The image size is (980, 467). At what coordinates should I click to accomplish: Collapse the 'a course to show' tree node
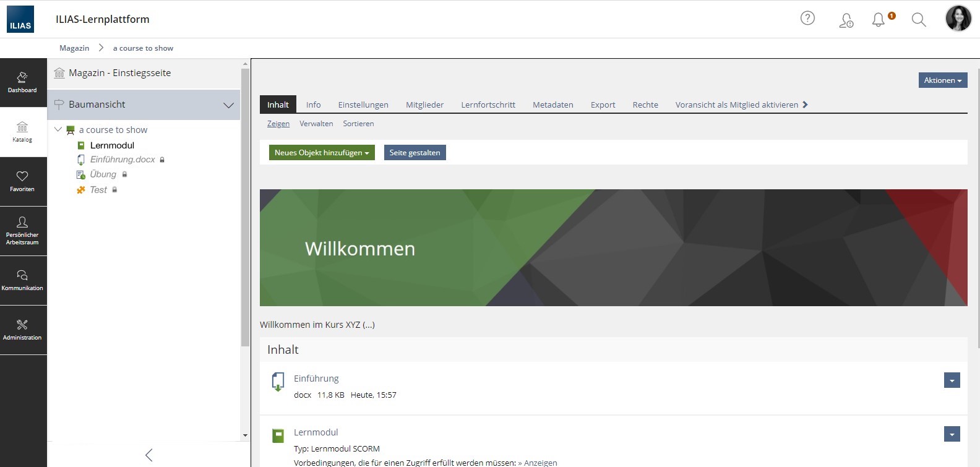[x=58, y=129]
